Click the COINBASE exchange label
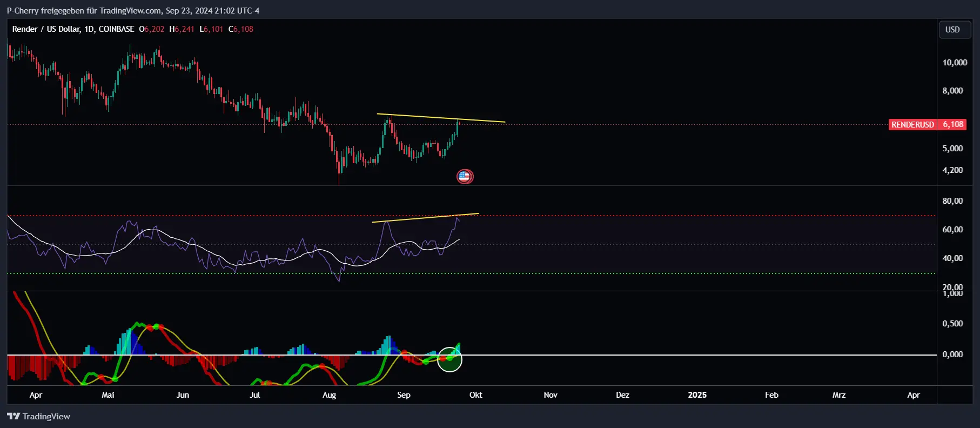Viewport: 980px width, 428px height. coord(116,29)
